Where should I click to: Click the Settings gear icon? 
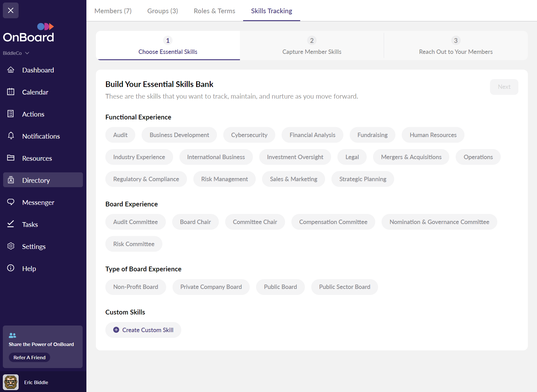click(x=11, y=246)
